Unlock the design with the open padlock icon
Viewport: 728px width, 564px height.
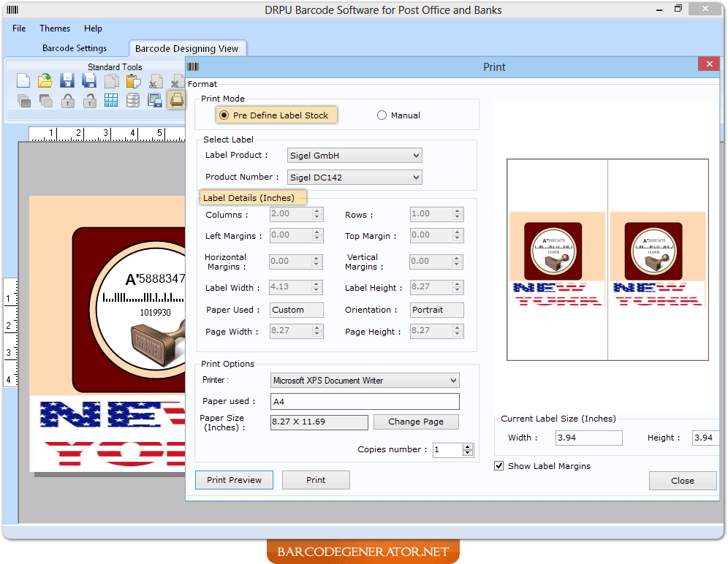89,100
